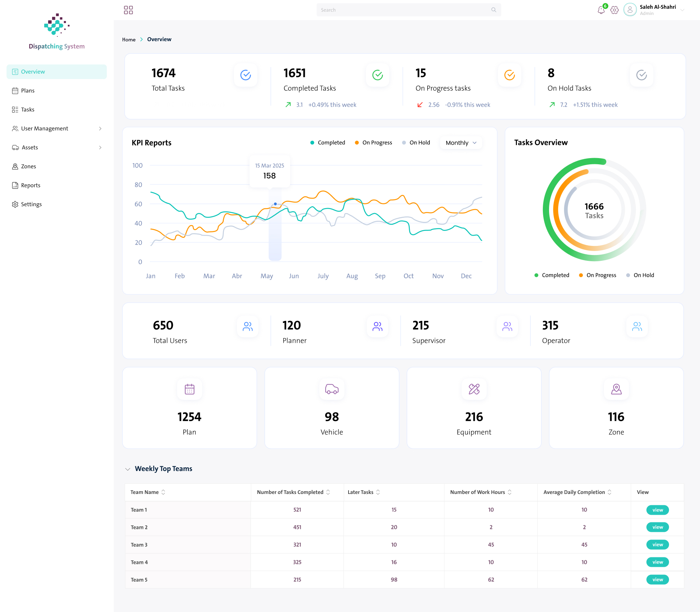Open the Monthly period dropdown
The height and width of the screenshot is (612, 700).
(x=461, y=143)
